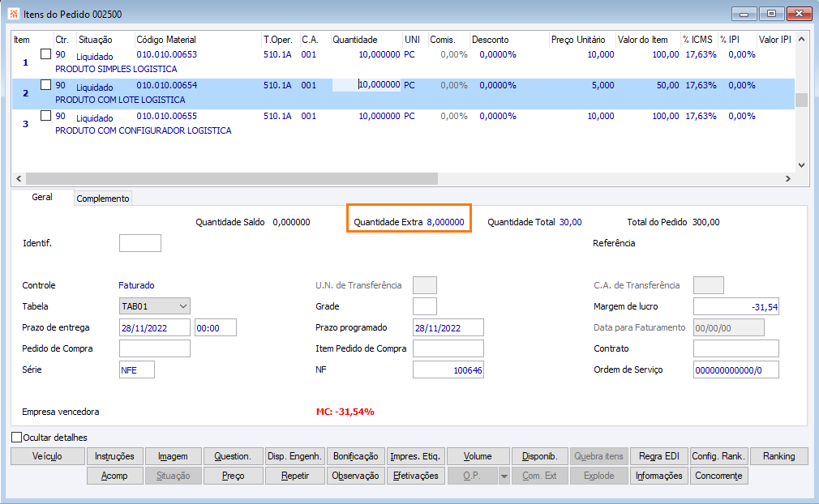The height and width of the screenshot is (504, 819).
Task: Click the Prazo de entrega date field
Action: 155,327
